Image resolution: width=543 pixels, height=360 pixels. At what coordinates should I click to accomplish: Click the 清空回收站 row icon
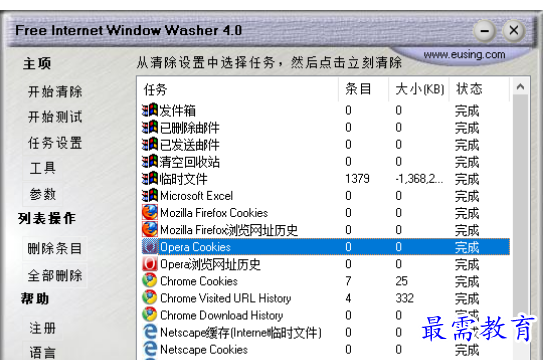(x=150, y=161)
